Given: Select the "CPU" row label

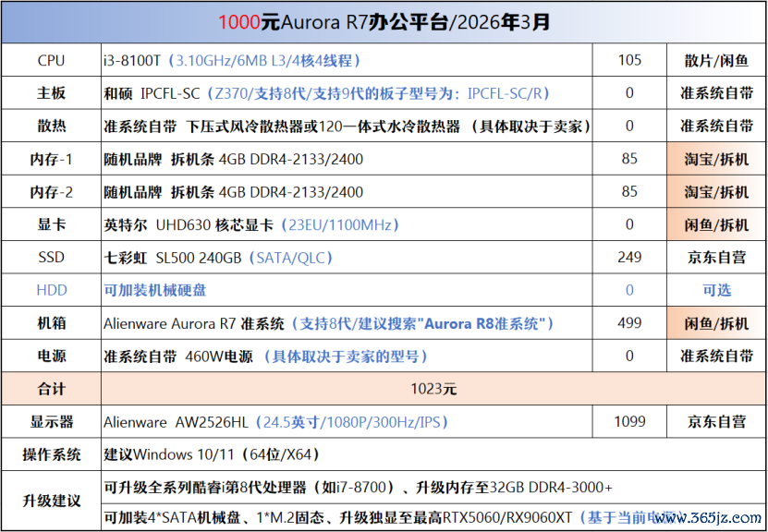Looking at the screenshot, I should click(x=51, y=60).
